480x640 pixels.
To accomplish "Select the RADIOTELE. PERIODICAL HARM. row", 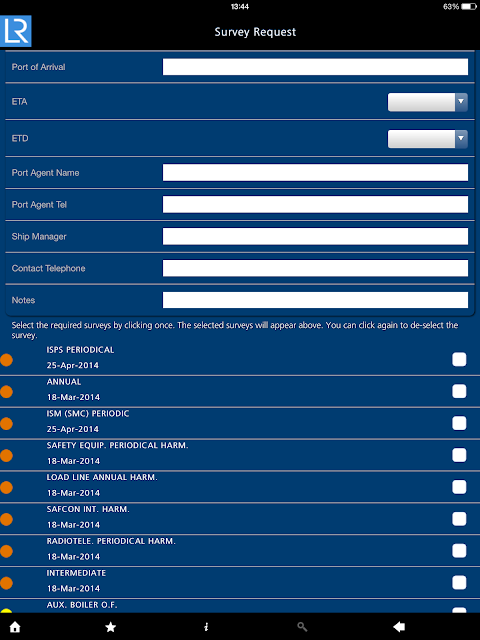I will click(240, 551).
